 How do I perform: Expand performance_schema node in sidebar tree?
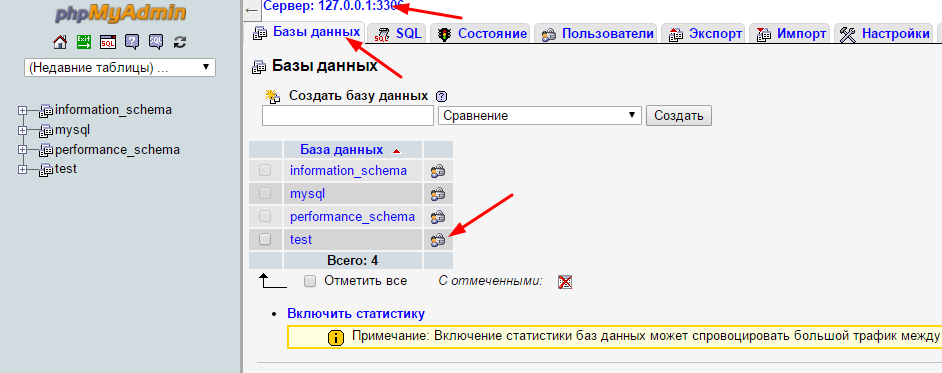(23, 150)
